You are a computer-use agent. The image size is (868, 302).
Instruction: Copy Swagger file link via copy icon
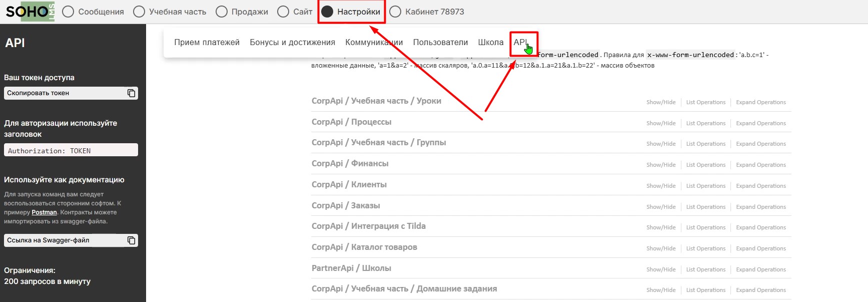click(x=131, y=240)
